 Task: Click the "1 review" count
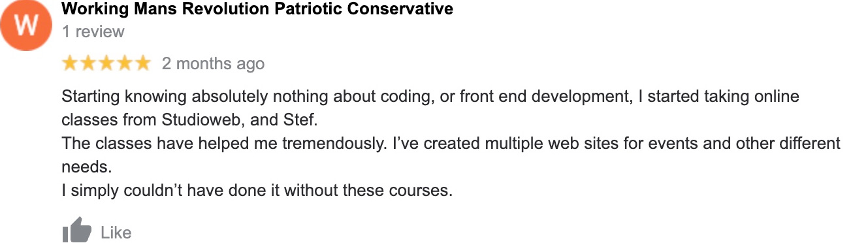[x=93, y=31]
